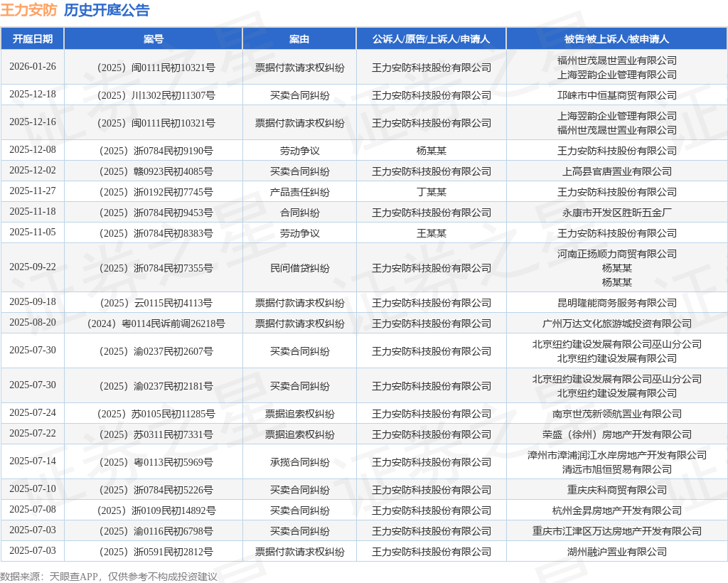Click case number 浙0784民初7355号
The image size is (728, 583).
point(156,268)
